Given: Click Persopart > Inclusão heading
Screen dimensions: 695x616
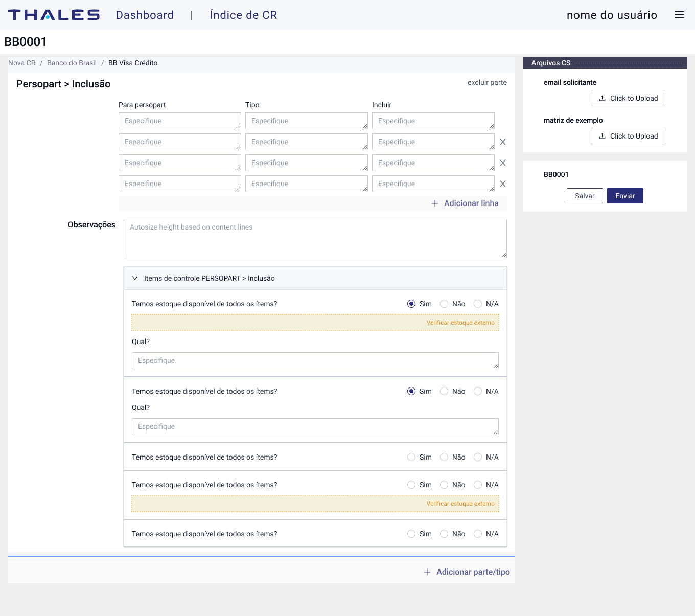Looking at the screenshot, I should 63,84.
